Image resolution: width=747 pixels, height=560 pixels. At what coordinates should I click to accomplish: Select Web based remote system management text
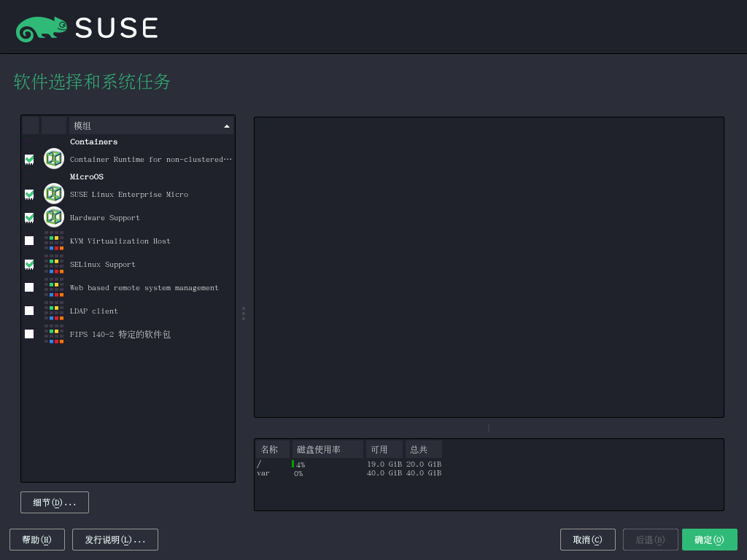[144, 287]
